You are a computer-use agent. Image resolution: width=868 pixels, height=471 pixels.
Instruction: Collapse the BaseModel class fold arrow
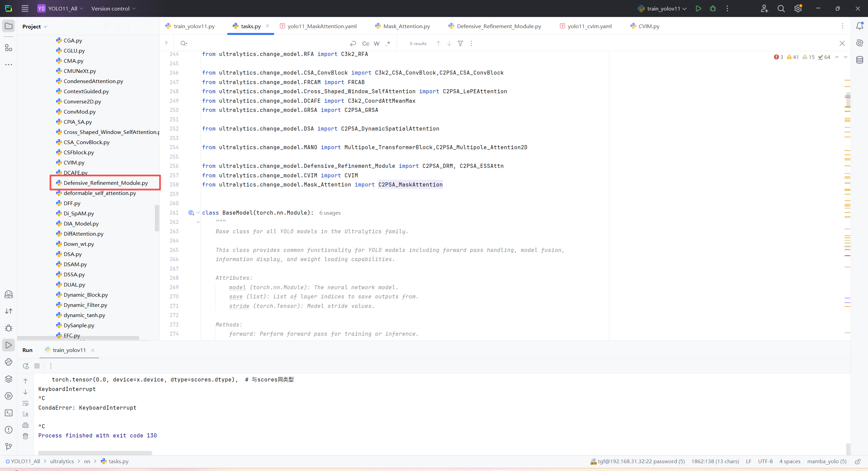click(x=198, y=213)
